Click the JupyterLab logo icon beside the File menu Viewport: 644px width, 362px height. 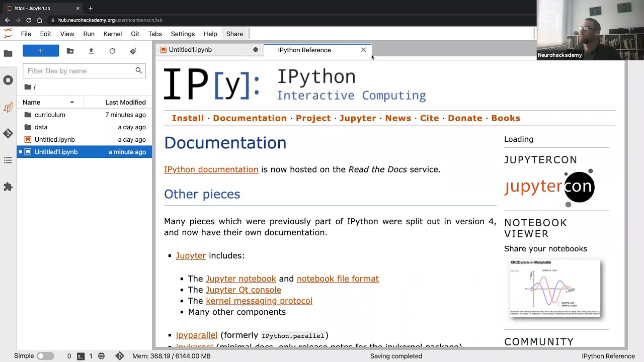pos(8,34)
